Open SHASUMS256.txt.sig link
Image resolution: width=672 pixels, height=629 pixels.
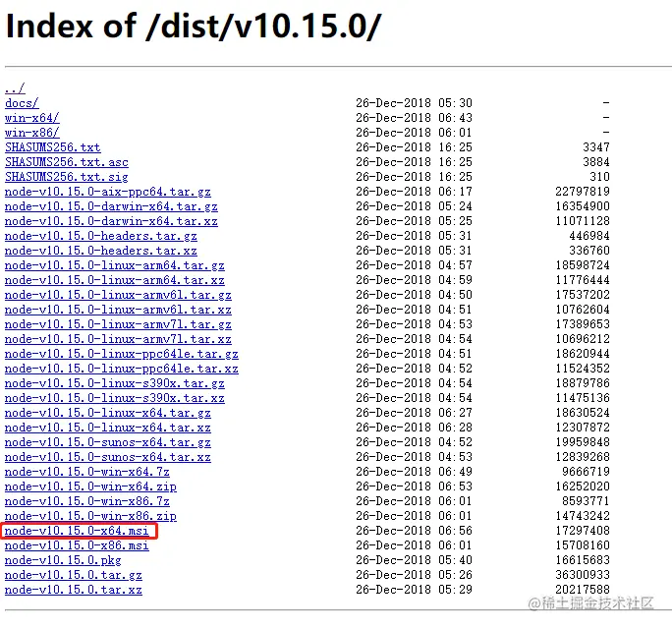(67, 177)
